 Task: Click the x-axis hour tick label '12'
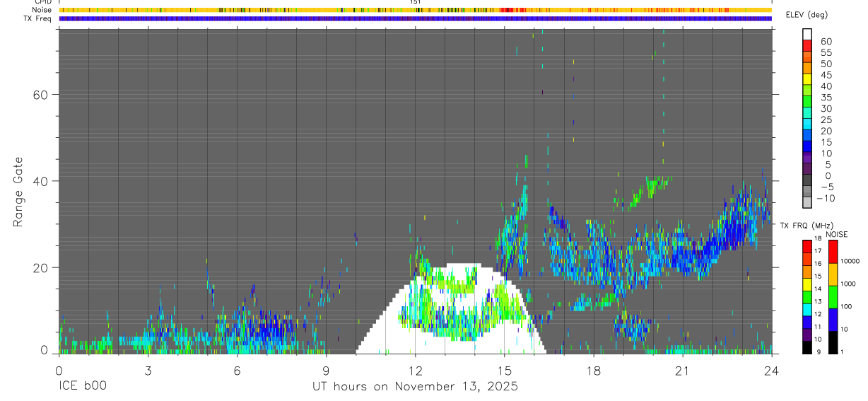(x=415, y=370)
